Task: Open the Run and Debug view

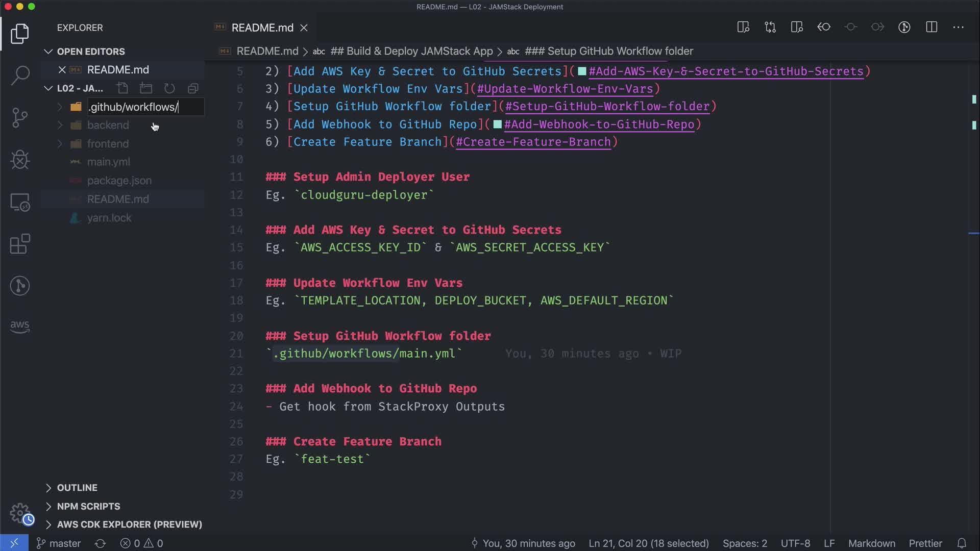Action: click(x=20, y=160)
